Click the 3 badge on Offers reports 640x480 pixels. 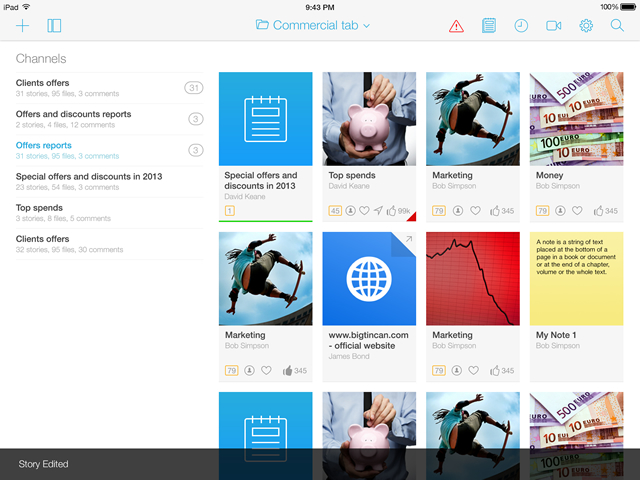click(196, 150)
